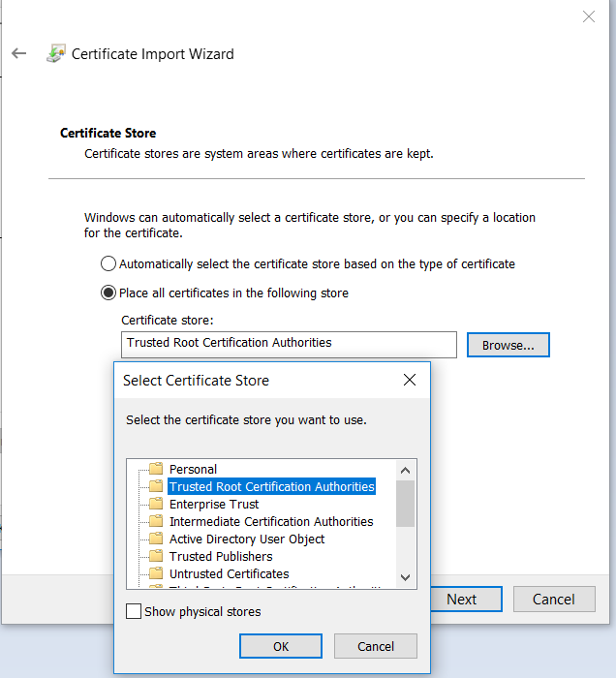
Task: Click the Certificate store text field
Action: 289,344
